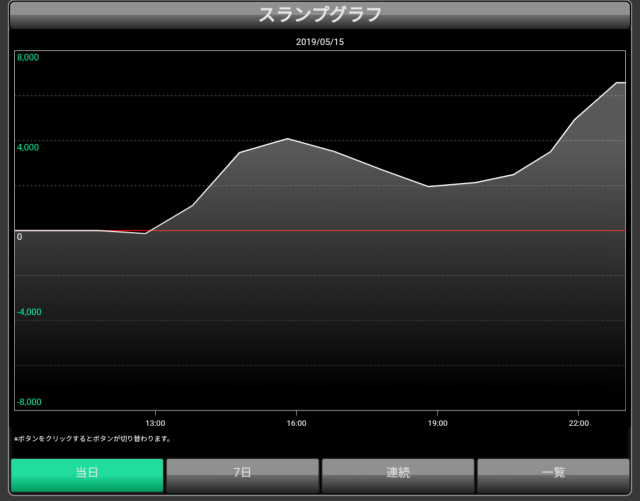Show the 一覧 list view

tap(553, 474)
